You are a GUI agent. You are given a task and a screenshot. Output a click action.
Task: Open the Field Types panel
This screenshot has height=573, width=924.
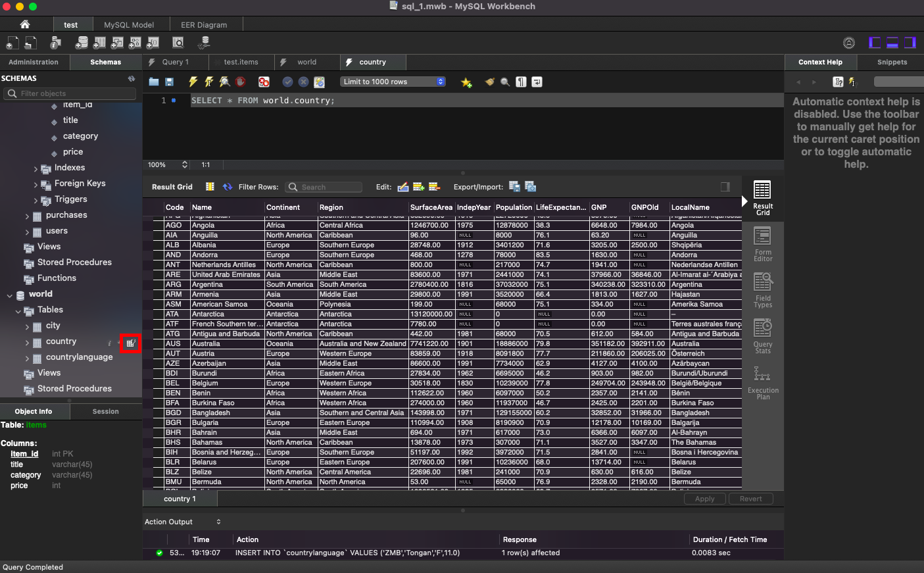pyautogui.click(x=763, y=289)
